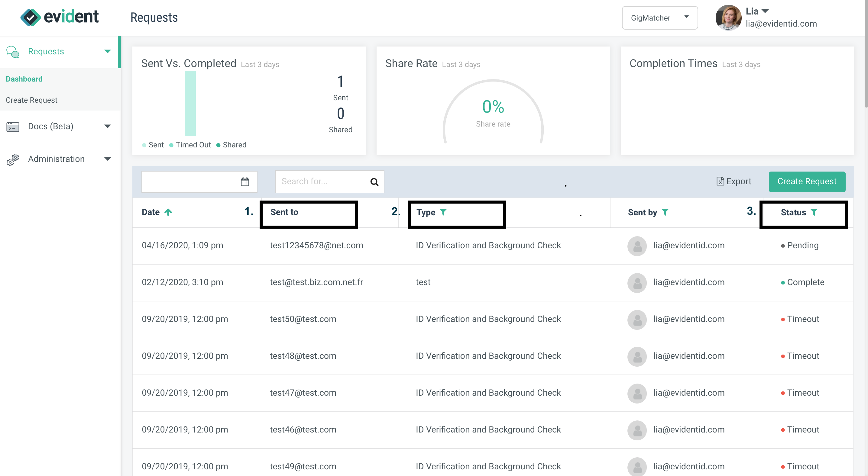Collapse the Requests sidebar section
The image size is (868, 476).
[x=107, y=51]
